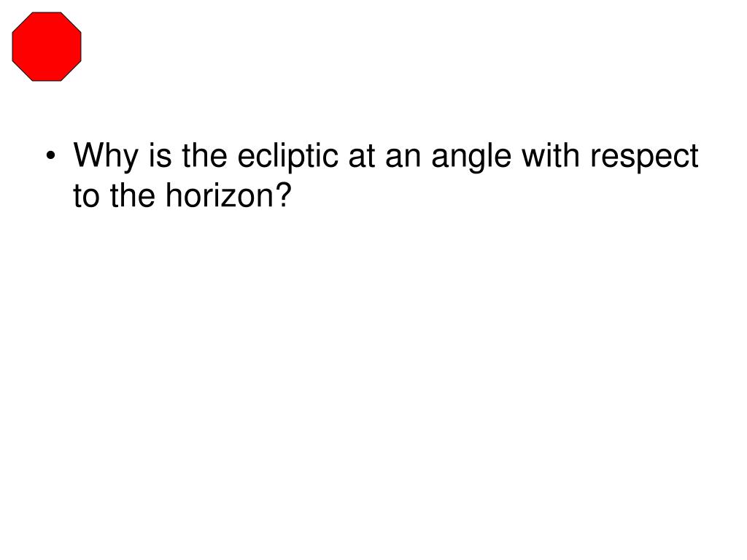Click the word 'Why' in the question
Viewport: 747px width, 560px height.
pos(107,157)
